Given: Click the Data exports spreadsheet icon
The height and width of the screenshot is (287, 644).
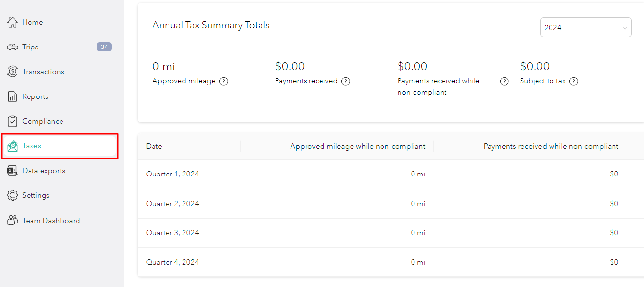Looking at the screenshot, I should click(x=13, y=171).
